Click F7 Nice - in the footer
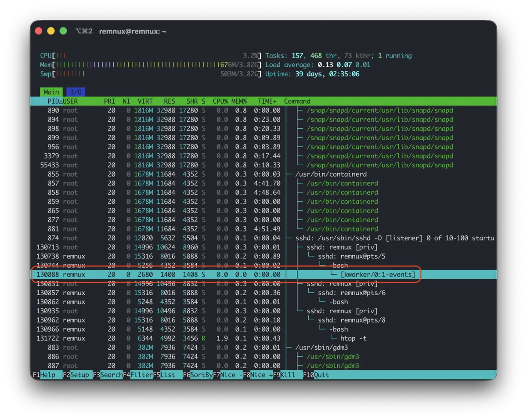527x420 pixels. tap(228, 375)
